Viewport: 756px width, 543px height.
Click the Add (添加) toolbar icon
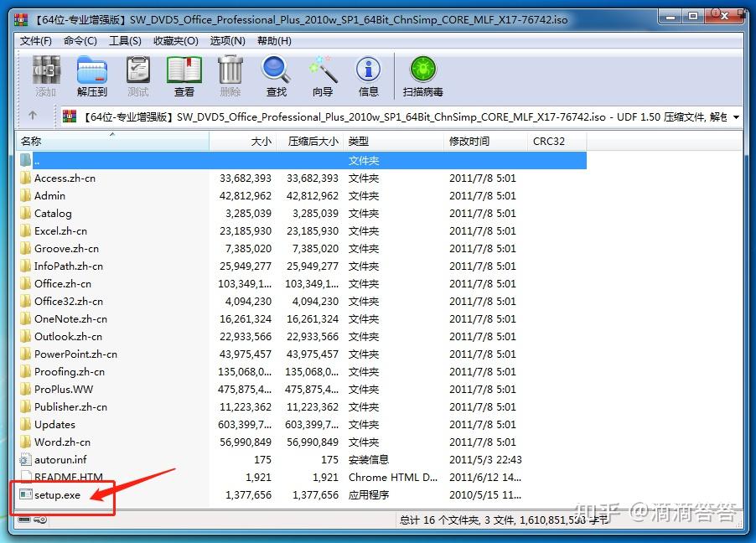click(46, 70)
